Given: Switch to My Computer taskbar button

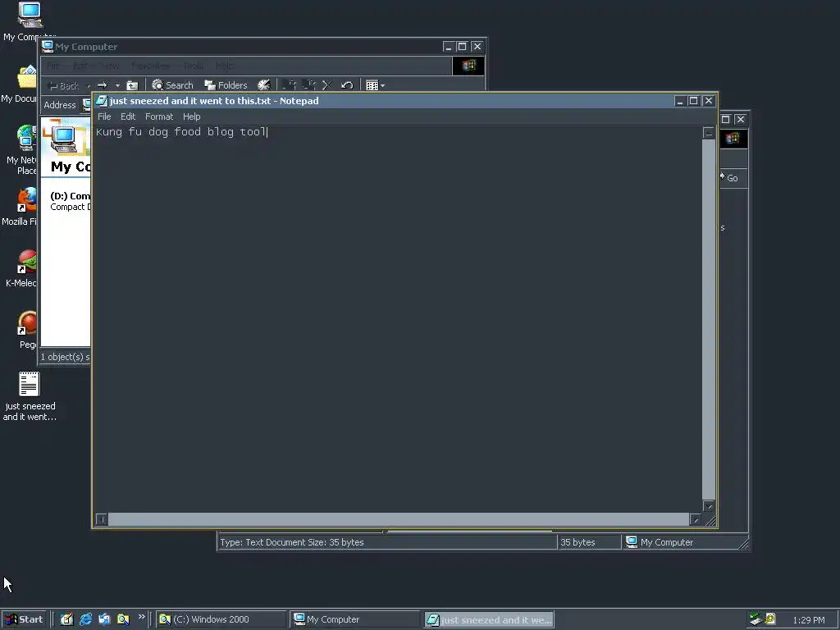Looking at the screenshot, I should [354, 619].
